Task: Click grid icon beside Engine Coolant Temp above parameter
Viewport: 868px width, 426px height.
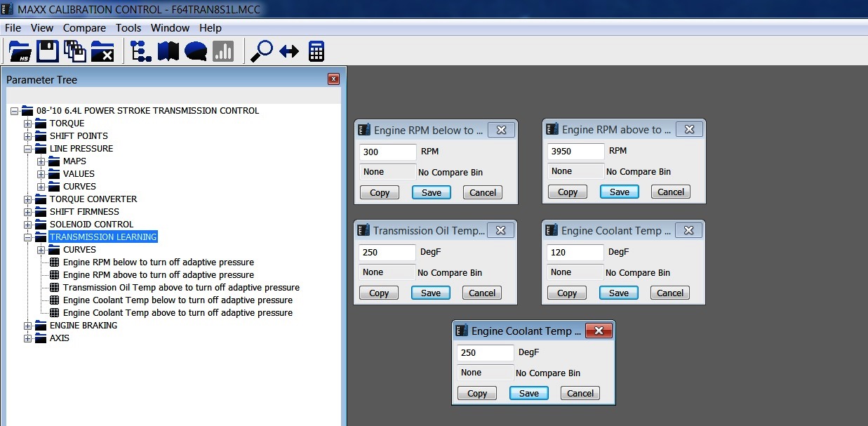Action: [55, 313]
